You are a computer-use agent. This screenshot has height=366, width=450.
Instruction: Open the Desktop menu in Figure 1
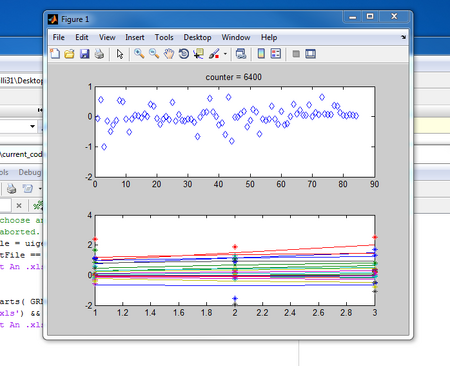197,37
